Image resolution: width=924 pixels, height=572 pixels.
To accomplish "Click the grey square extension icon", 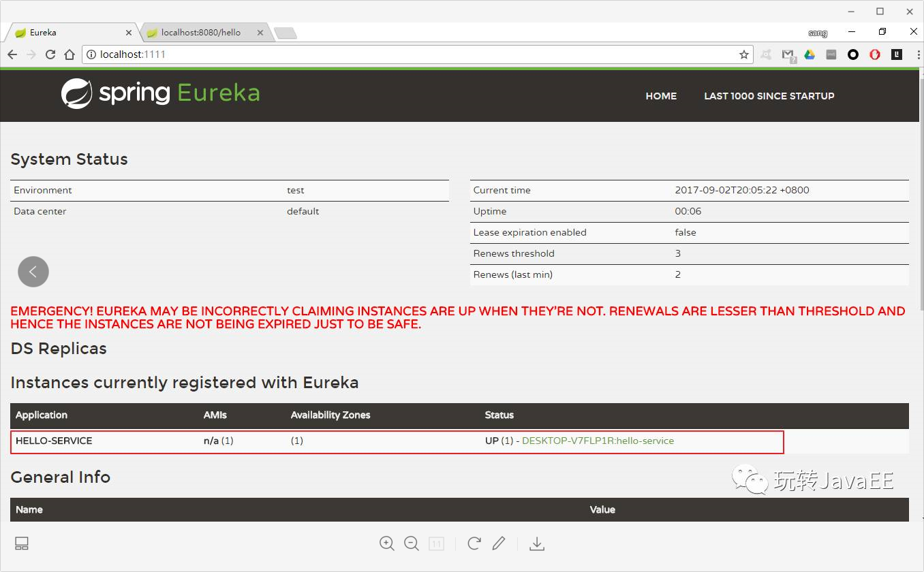I will pyautogui.click(x=831, y=54).
